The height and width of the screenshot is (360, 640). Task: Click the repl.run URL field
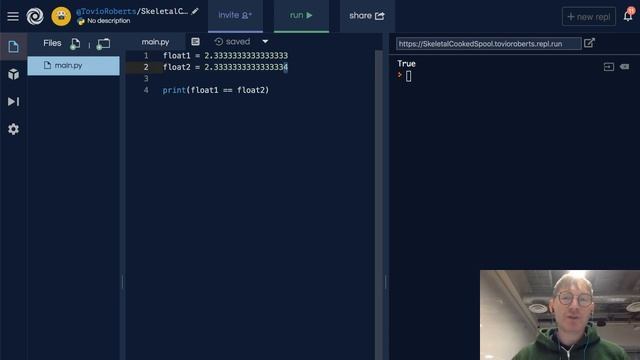(489, 44)
